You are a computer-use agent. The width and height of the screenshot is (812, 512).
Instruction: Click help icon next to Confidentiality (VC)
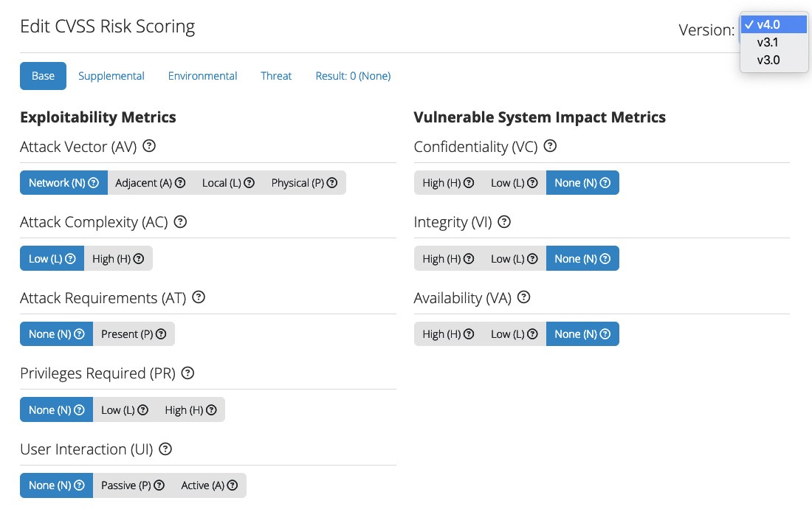click(550, 146)
